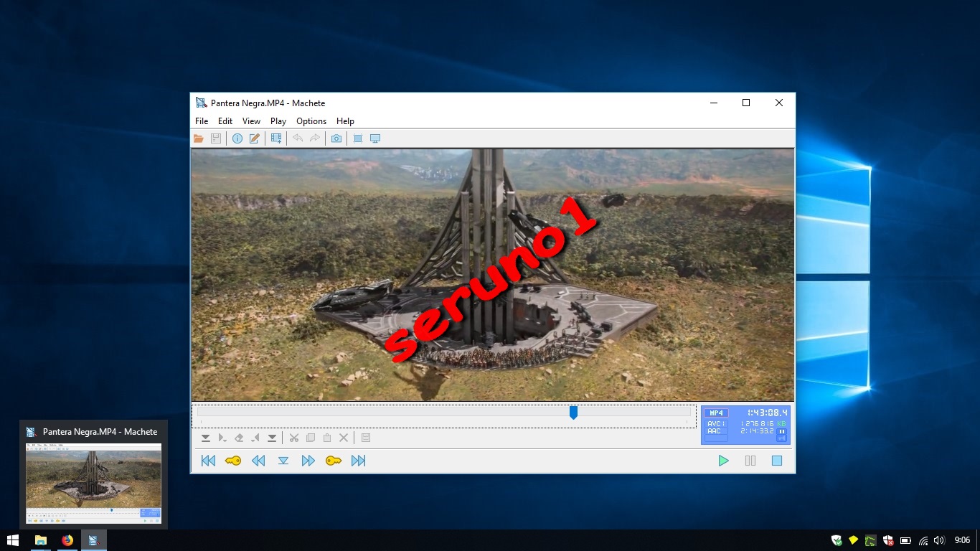The image size is (980, 551).
Task: Toggle full screen display mode
Action: pos(374,138)
